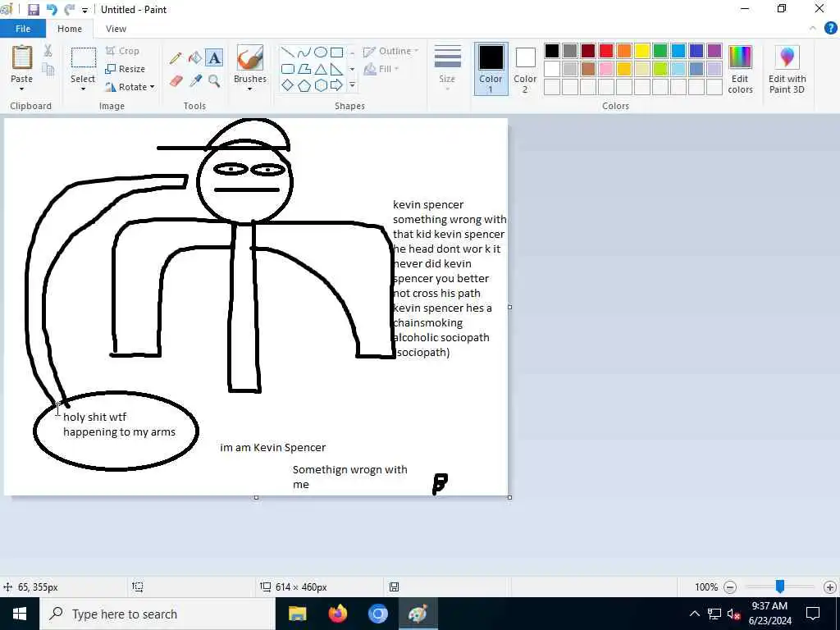
Task: Pick the orange color swatch
Action: [x=624, y=51]
